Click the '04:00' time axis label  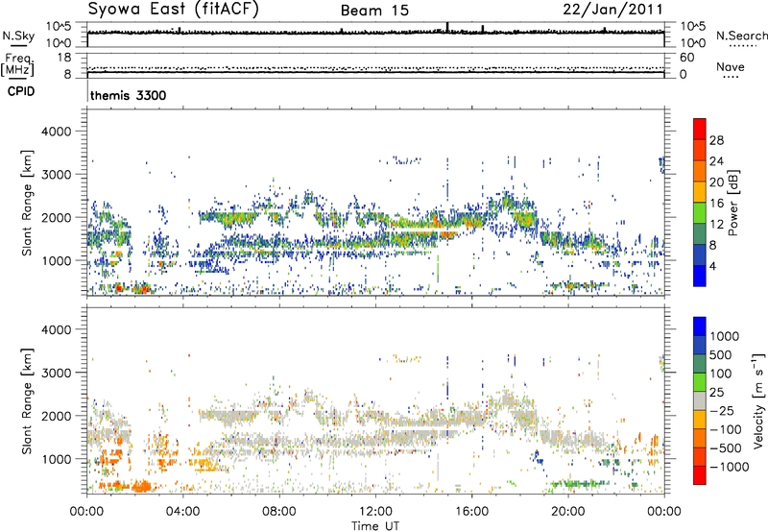click(182, 512)
